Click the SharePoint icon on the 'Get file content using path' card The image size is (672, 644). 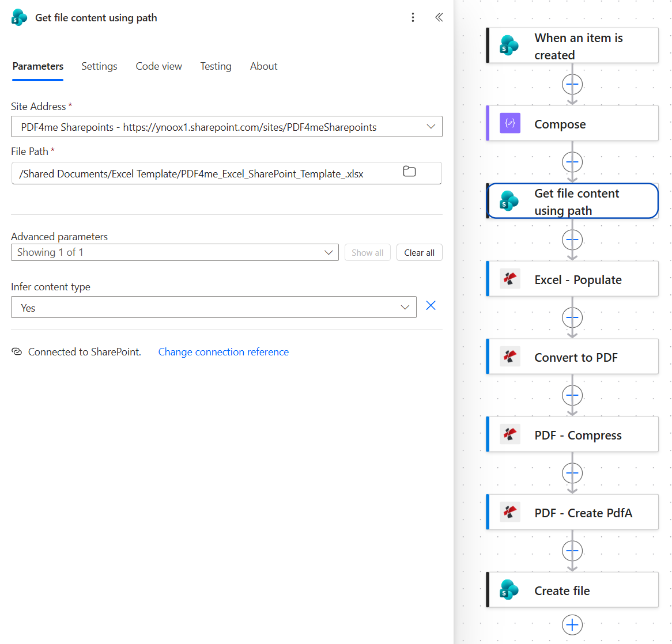[x=509, y=201]
